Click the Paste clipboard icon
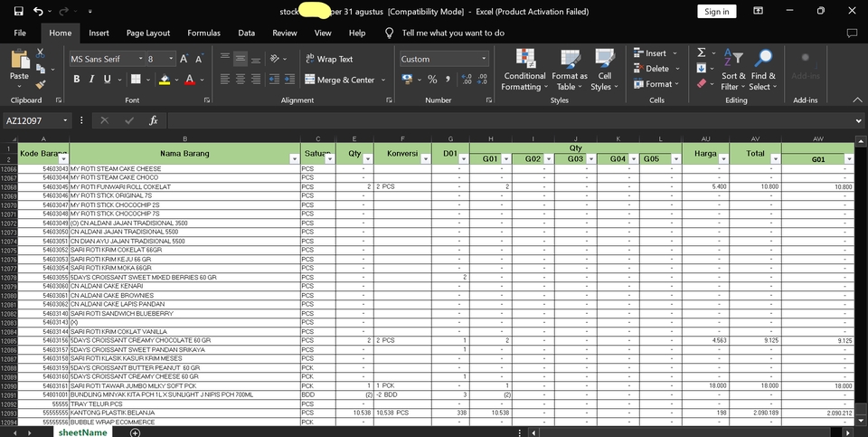The image size is (868, 437). [20, 60]
